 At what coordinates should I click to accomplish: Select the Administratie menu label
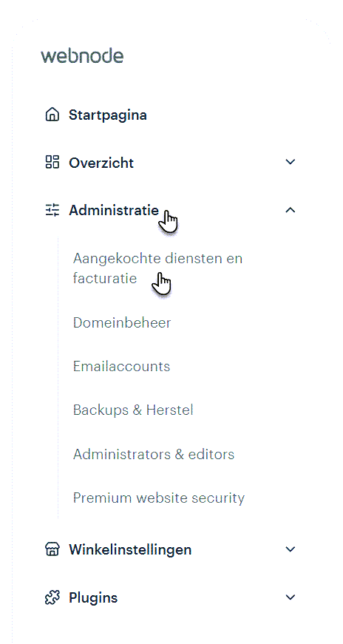[x=113, y=211]
